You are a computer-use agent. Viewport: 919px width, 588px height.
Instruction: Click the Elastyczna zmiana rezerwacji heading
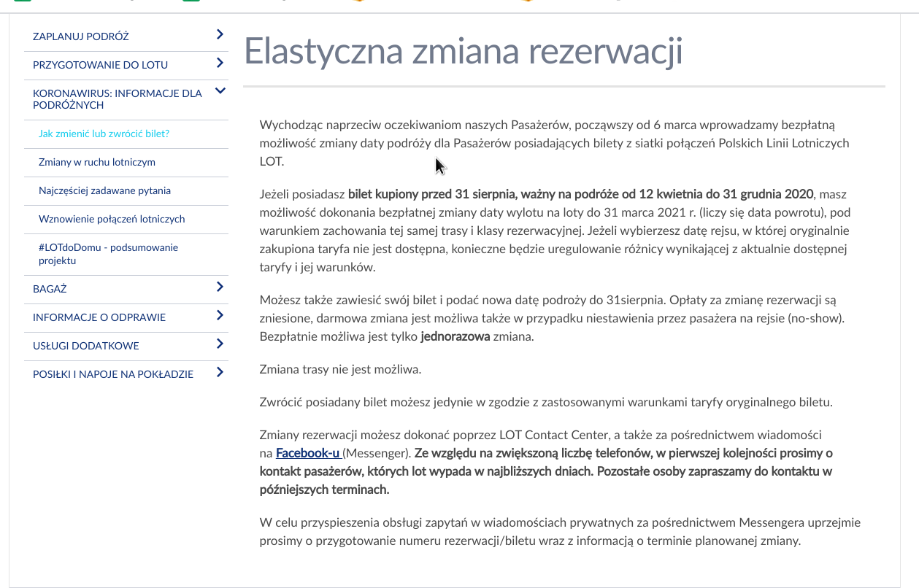pyautogui.click(x=463, y=50)
